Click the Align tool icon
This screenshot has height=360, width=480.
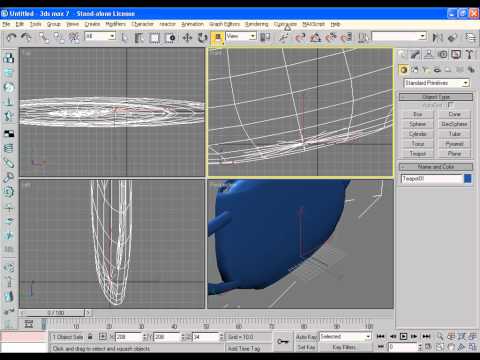click(x=452, y=37)
